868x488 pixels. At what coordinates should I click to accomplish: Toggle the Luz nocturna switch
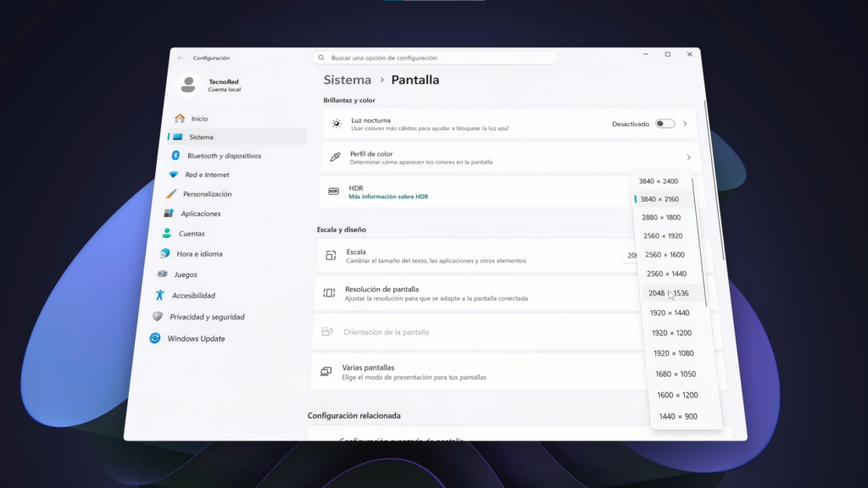pyautogui.click(x=665, y=124)
